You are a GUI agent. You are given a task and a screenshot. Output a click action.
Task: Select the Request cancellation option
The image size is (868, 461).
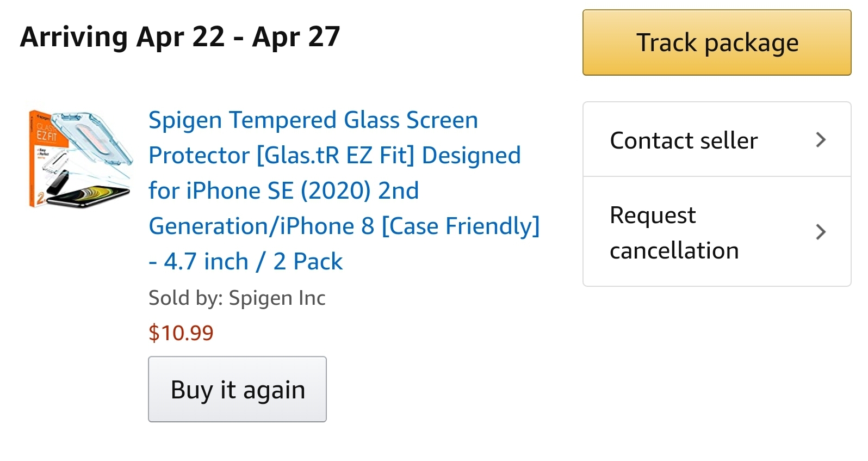(x=674, y=232)
